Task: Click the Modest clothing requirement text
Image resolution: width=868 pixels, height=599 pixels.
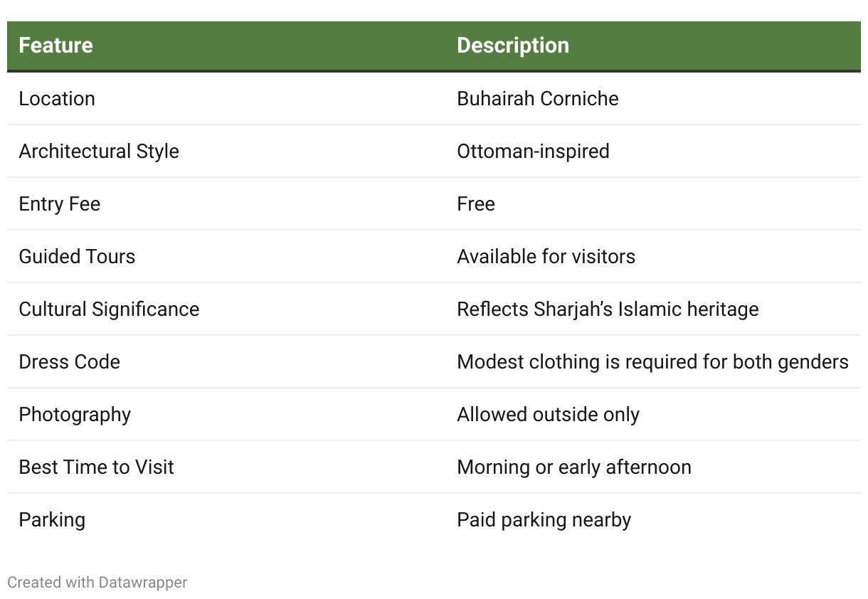Action: pos(652,362)
